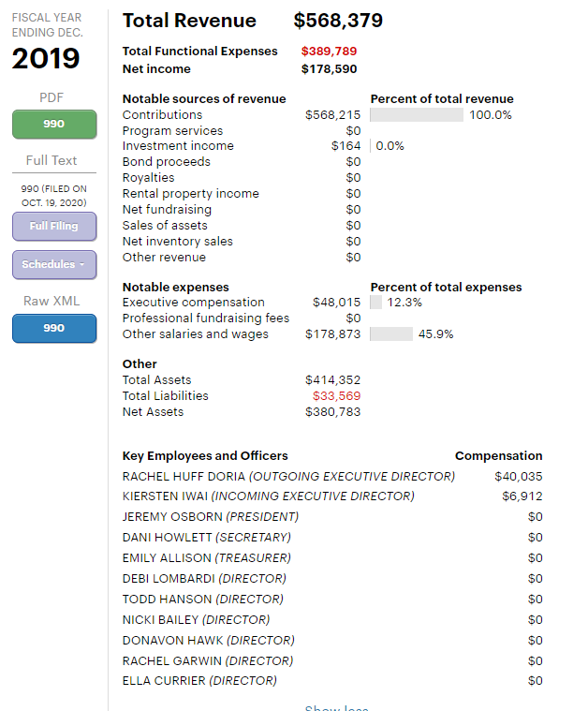Click Jeremy Osborn (President) entry

(x=211, y=517)
